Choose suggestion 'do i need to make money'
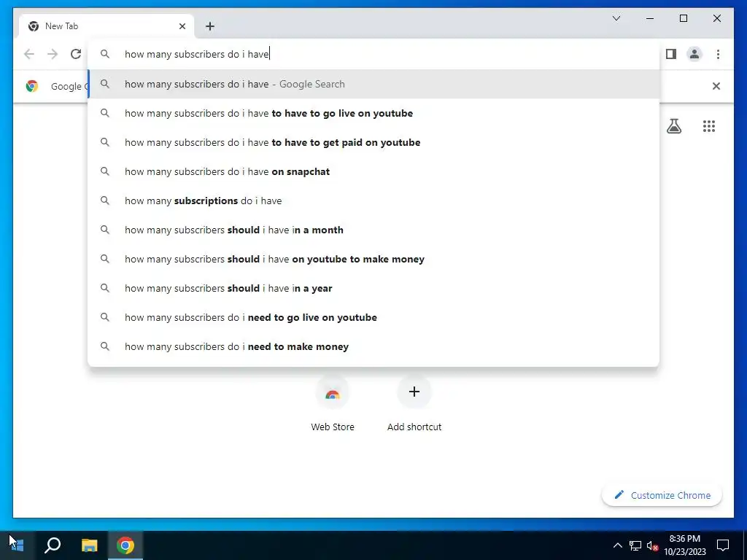This screenshot has width=747, height=560. (373, 346)
